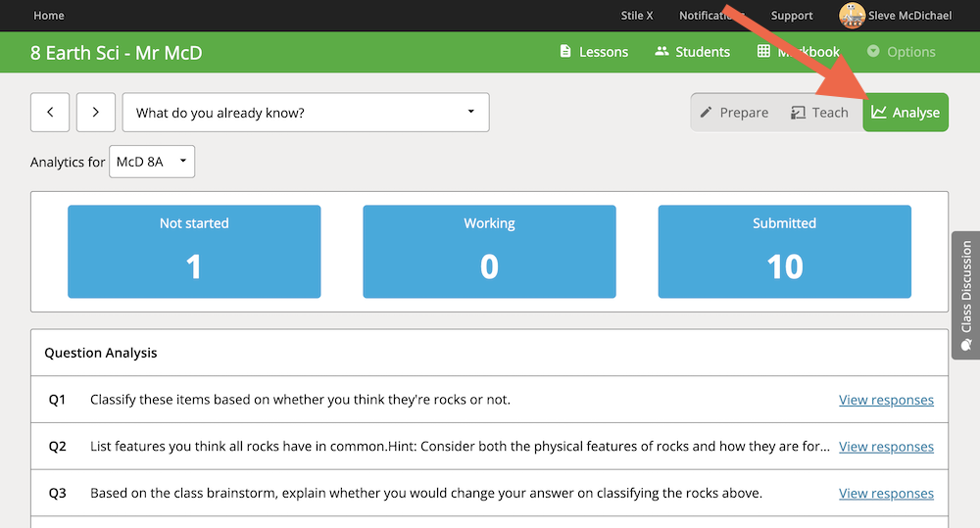Image resolution: width=980 pixels, height=528 pixels.
Task: View responses for Q2
Action: pos(886,447)
